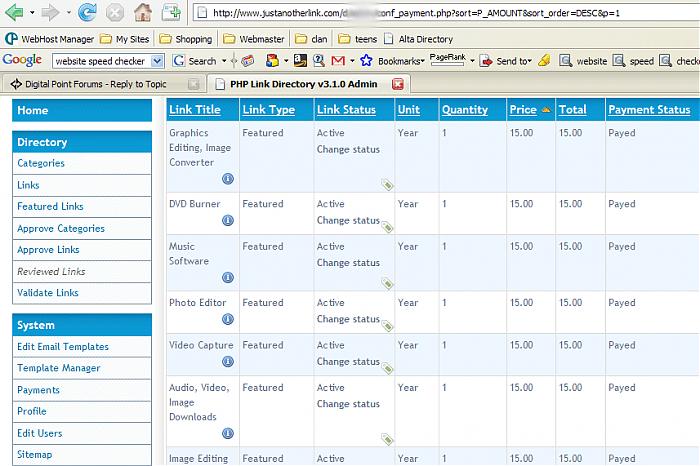Open Approve Links in the sidebar
Image resolution: width=700 pixels, height=466 pixels.
[x=48, y=250]
